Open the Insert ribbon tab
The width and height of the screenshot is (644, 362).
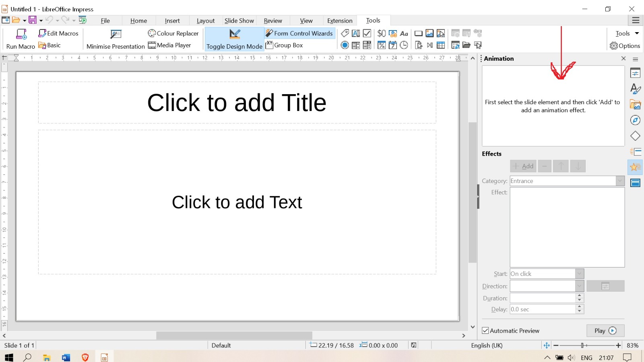pos(172,21)
